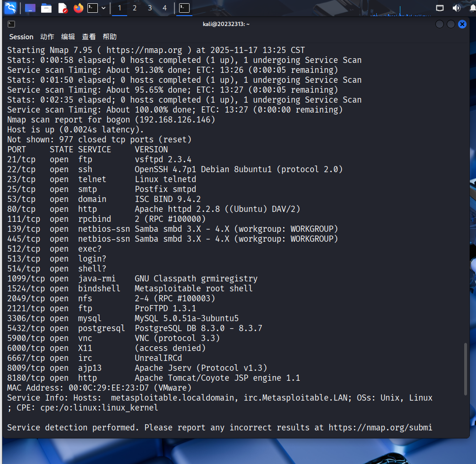
Task: Click 'irc.Metasploitable.LAN' host text
Action: coord(295,398)
